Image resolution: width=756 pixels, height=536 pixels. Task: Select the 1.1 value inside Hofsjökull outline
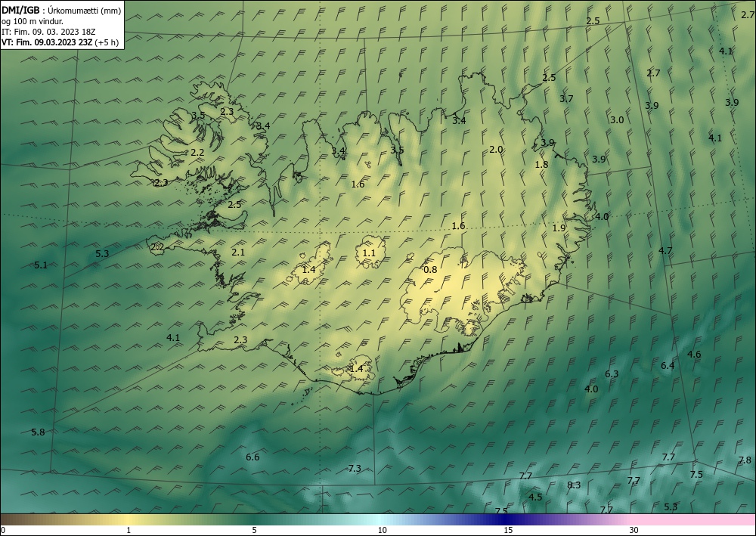(369, 253)
